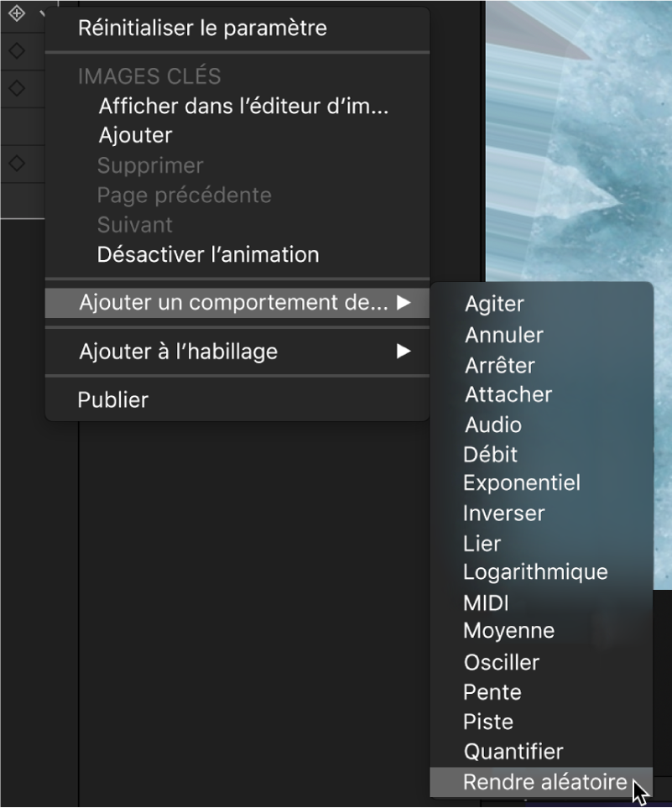Apply the "MIDI" behavior
Screen dimensions: 672x808
point(487,602)
